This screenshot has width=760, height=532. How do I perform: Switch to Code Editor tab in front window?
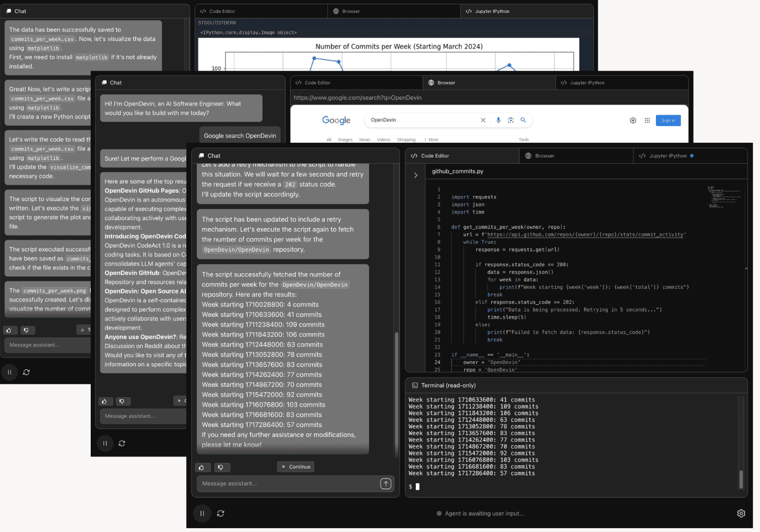462,156
